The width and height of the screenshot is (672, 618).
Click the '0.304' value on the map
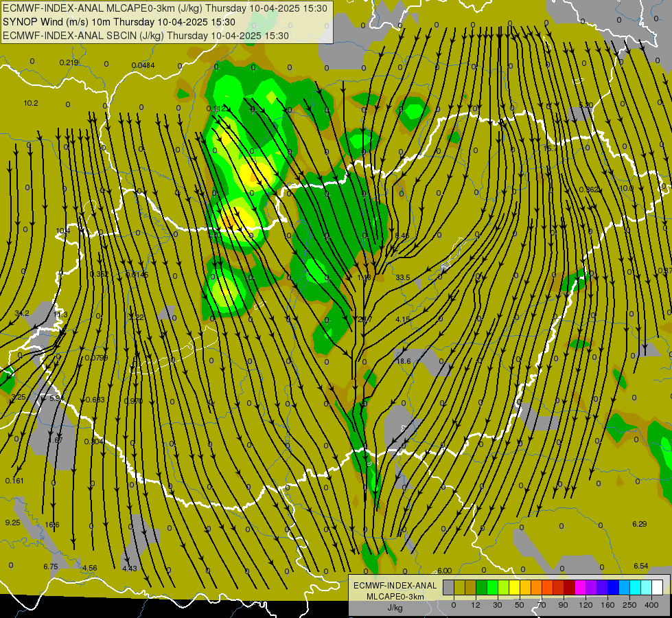pos(93,442)
